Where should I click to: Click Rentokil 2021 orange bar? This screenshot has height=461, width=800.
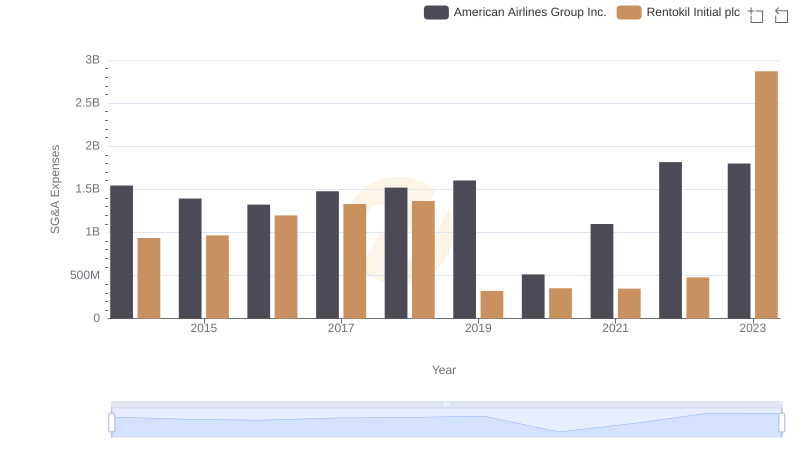coord(629,303)
